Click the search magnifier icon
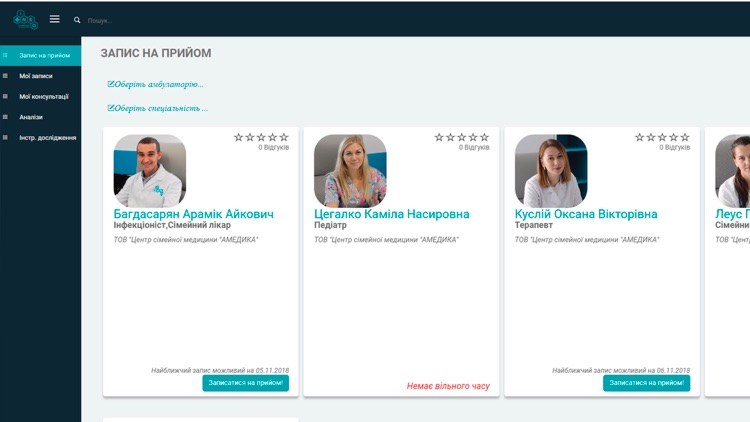 pyautogui.click(x=77, y=20)
